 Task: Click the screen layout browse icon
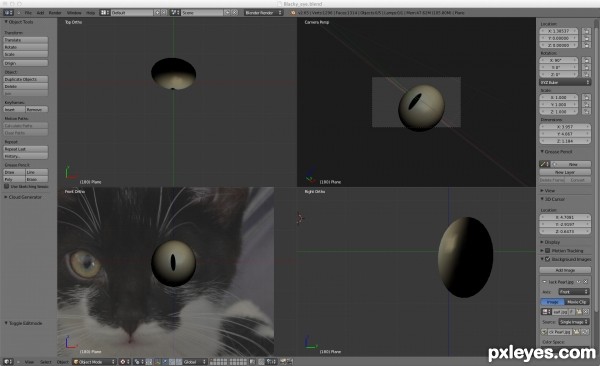(x=104, y=13)
